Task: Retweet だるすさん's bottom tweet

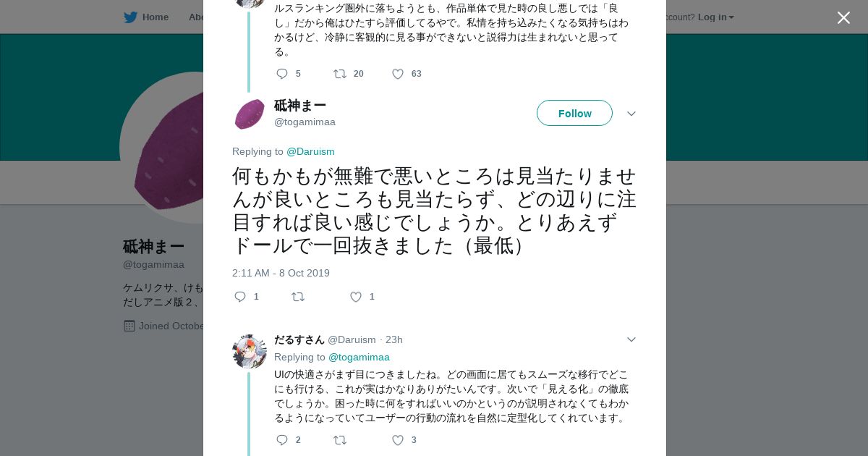Action: (340, 440)
